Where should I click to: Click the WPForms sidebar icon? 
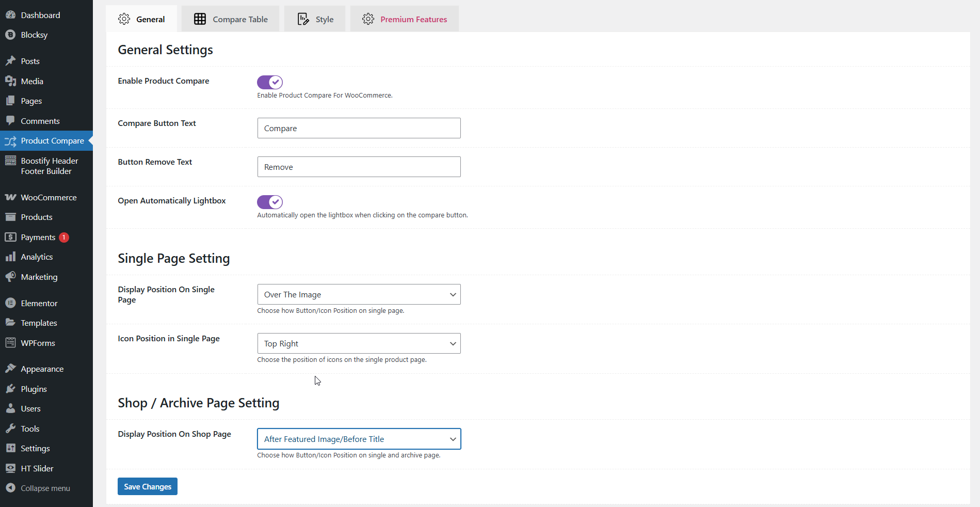(10, 343)
